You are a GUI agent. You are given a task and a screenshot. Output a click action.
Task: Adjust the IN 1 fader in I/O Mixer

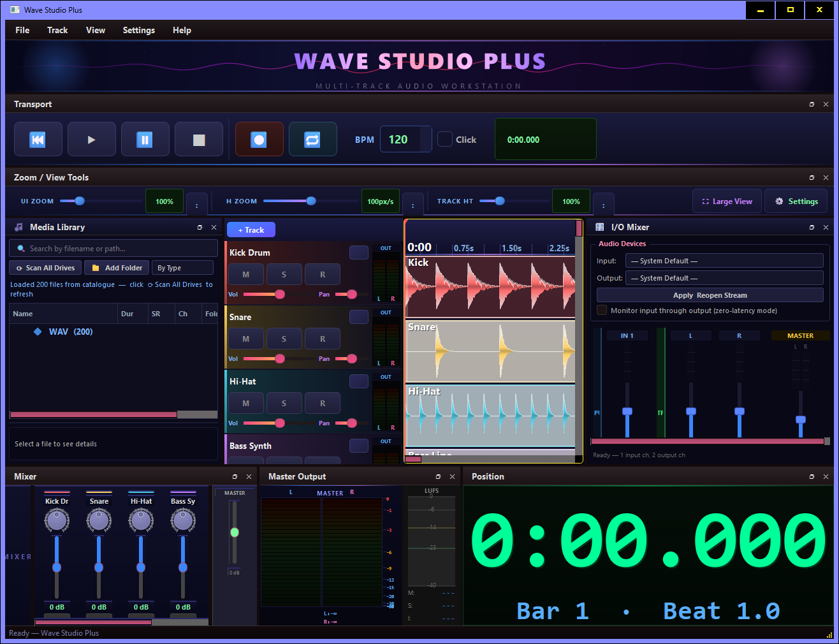pyautogui.click(x=627, y=411)
